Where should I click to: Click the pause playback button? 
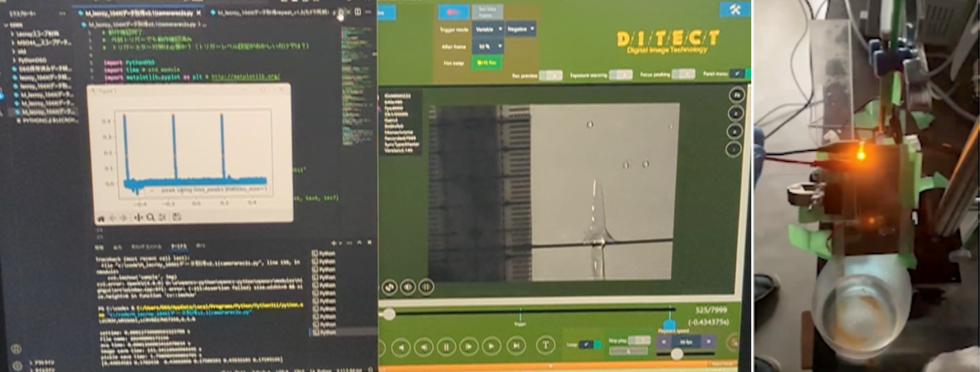pyautogui.click(x=446, y=347)
